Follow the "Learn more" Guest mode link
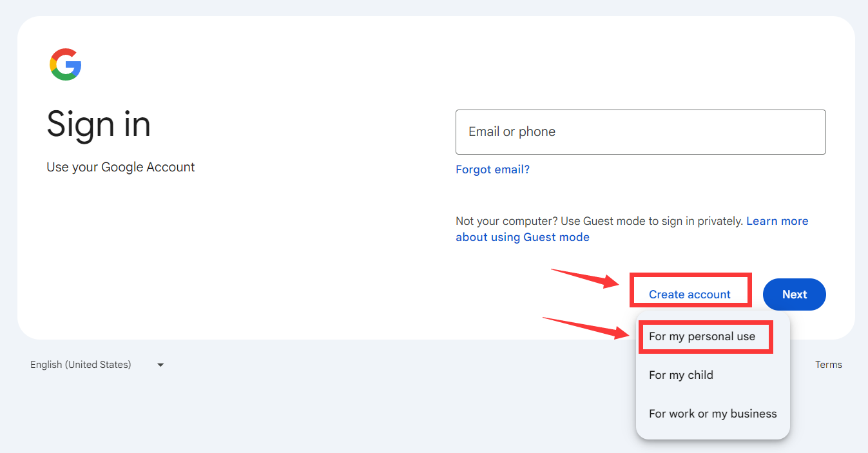Viewport: 868px width, 453px height. (x=777, y=221)
